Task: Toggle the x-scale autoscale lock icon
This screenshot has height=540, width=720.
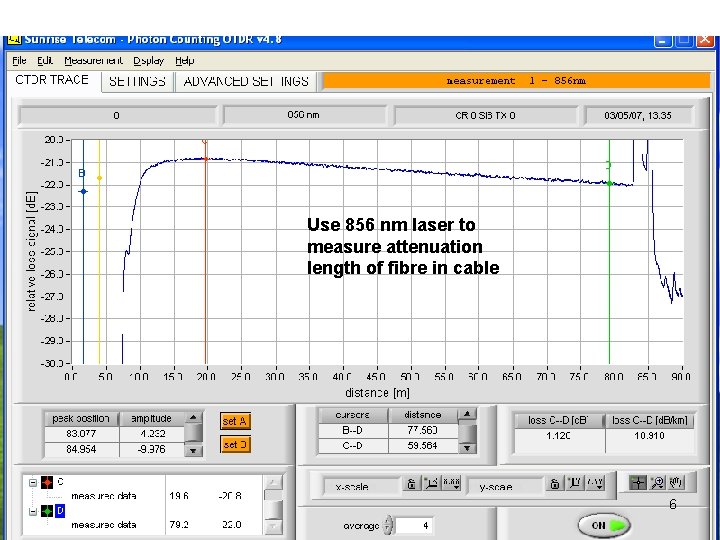Action: (x=411, y=484)
